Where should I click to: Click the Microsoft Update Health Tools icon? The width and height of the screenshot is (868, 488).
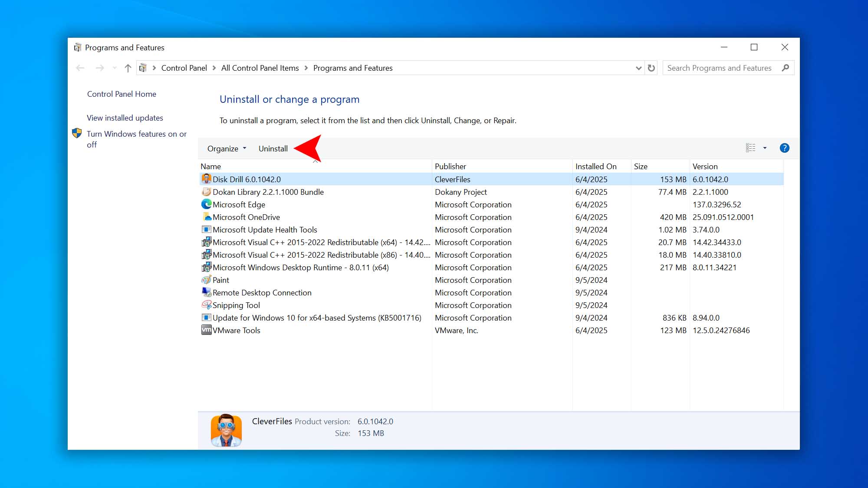[207, 229]
